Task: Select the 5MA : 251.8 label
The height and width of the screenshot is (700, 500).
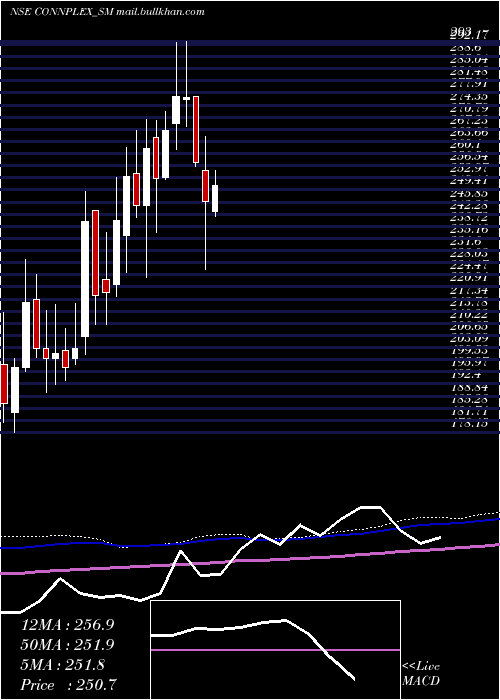Action: pyautogui.click(x=62, y=665)
